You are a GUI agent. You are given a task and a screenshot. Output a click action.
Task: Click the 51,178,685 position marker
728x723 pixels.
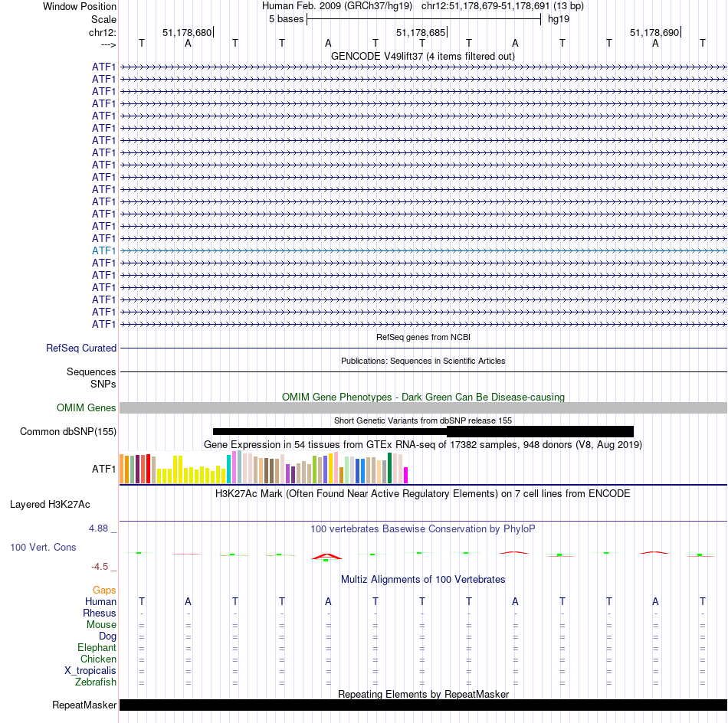[x=421, y=32]
